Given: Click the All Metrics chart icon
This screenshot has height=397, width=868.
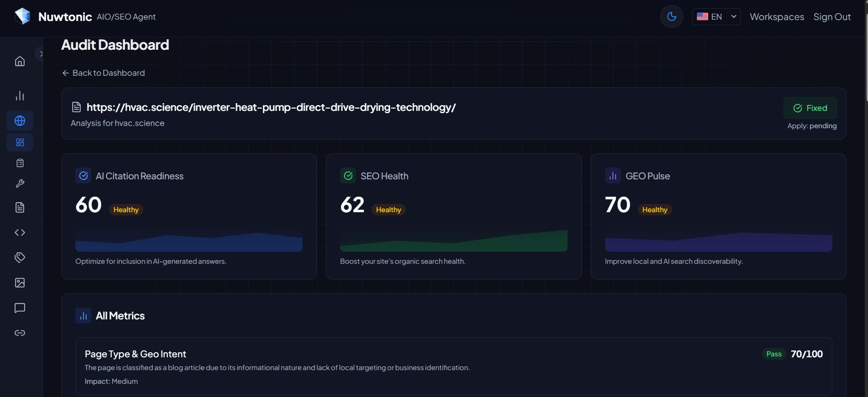Looking at the screenshot, I should pyautogui.click(x=83, y=316).
